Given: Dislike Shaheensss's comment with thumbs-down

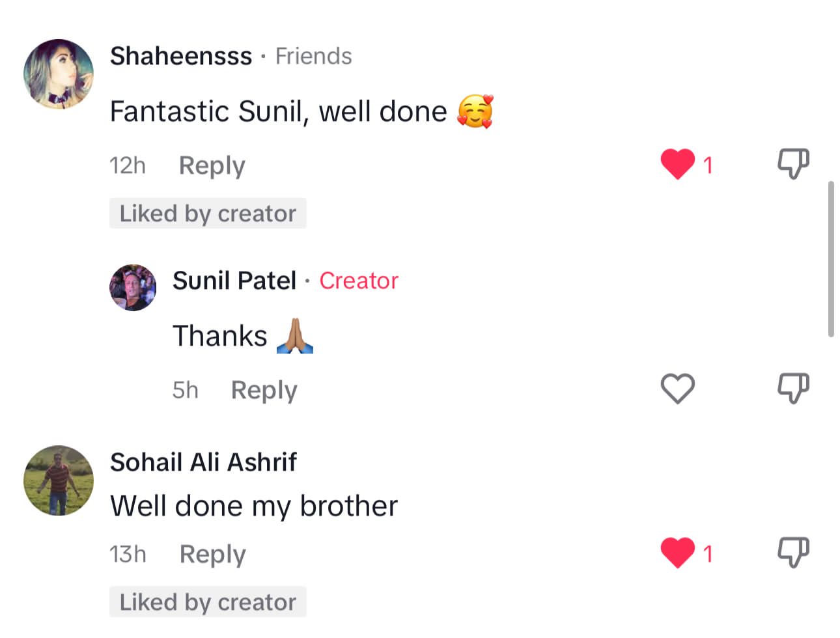Looking at the screenshot, I should 793,163.
